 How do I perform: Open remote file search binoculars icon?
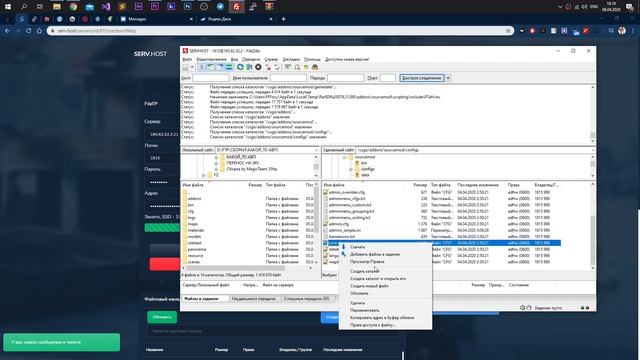pos(315,67)
